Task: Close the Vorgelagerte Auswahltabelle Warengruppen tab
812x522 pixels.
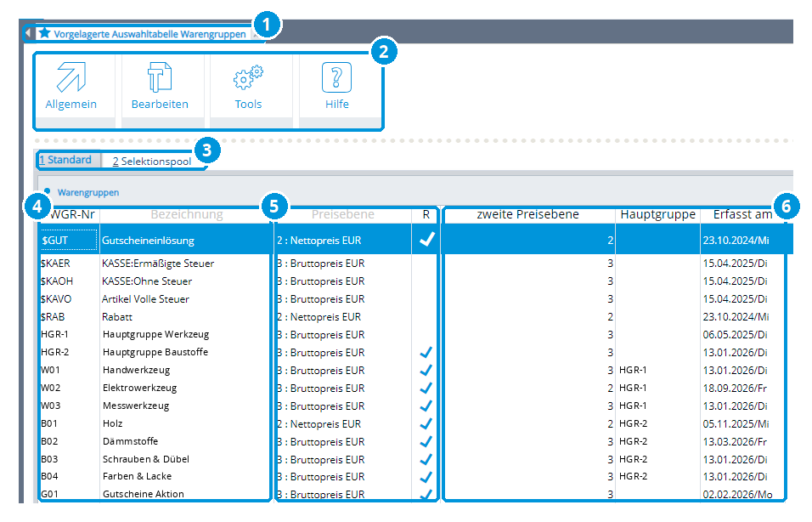Action: tap(255, 34)
